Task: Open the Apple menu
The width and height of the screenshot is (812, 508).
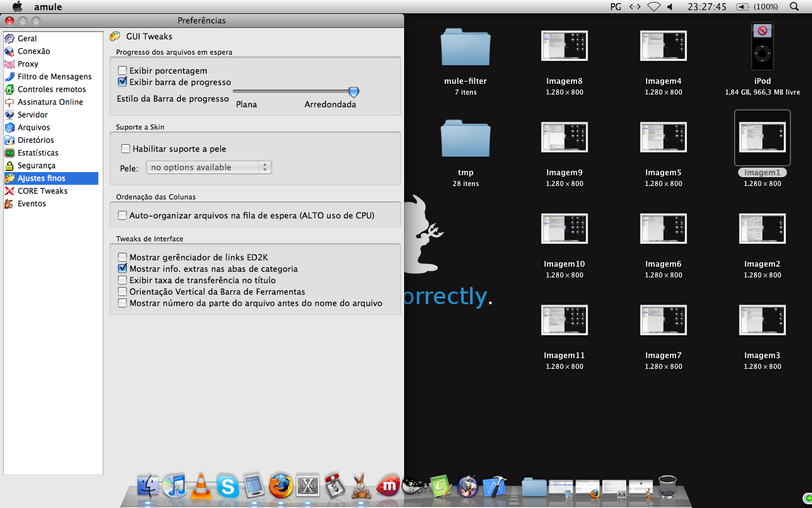Action: click(x=17, y=6)
